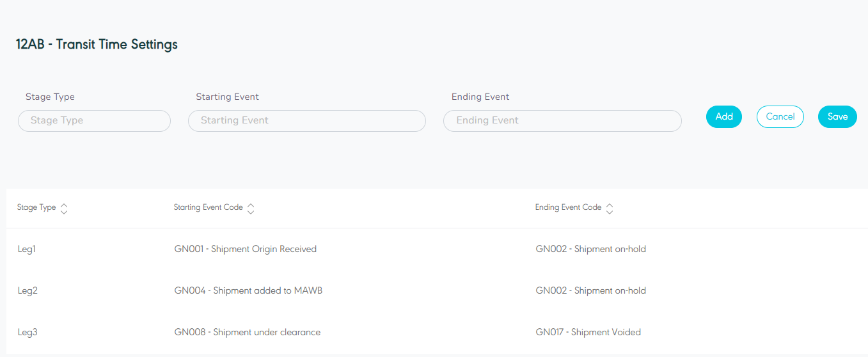Select the Leg1 row
Image resolution: width=868 pixels, height=357 pixels.
27,249
